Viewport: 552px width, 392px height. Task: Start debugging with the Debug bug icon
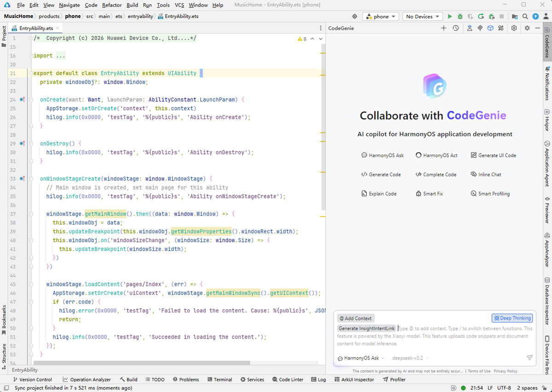[460, 17]
